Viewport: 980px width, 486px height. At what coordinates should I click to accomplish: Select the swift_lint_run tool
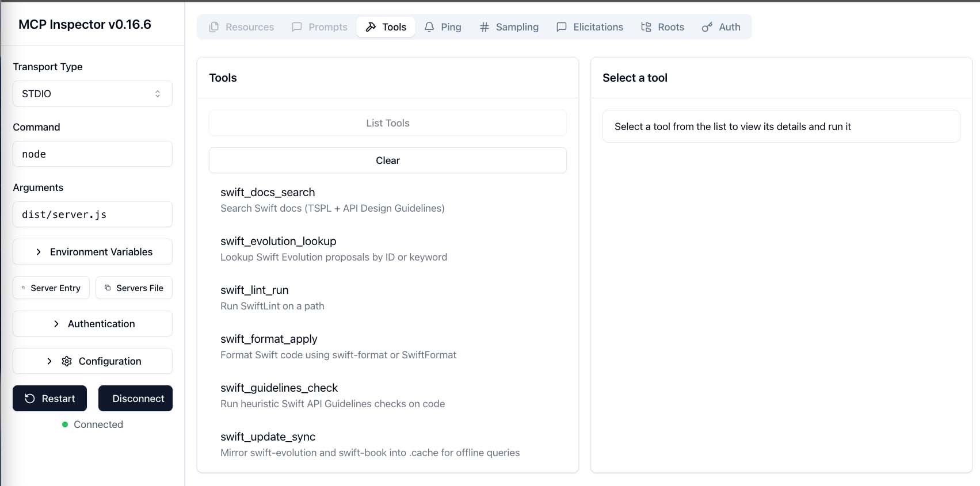[254, 290]
